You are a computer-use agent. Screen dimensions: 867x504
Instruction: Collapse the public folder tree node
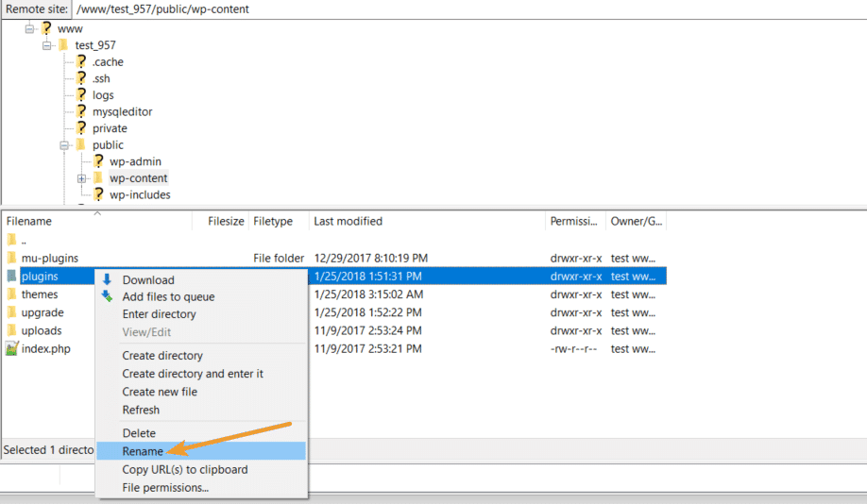64,145
